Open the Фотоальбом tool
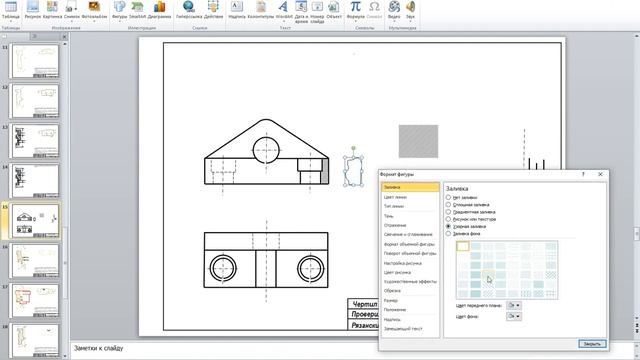 [x=94, y=10]
